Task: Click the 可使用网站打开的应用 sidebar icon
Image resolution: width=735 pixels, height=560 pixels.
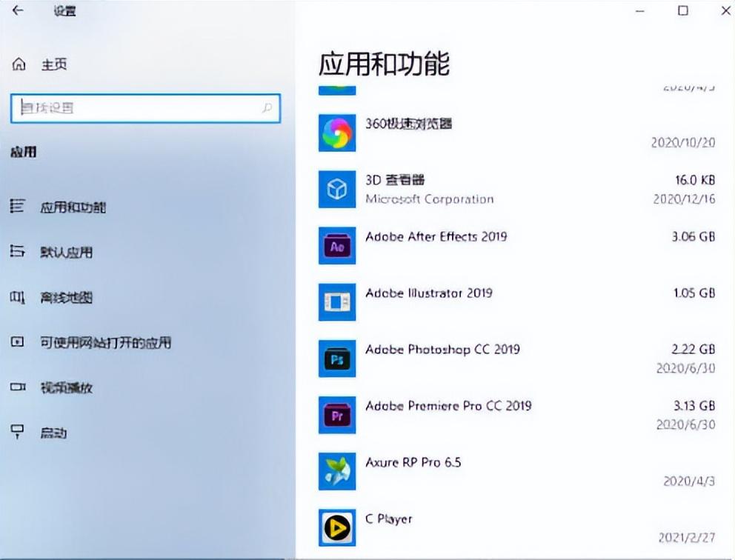Action: pos(17,341)
